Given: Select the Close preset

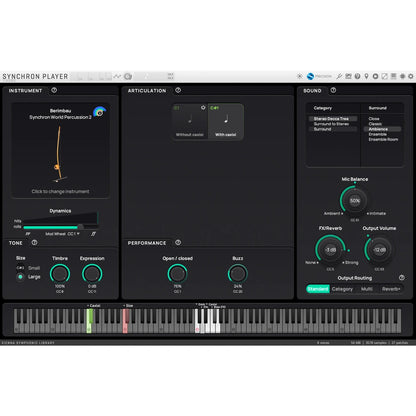Looking at the screenshot, I should 382,119.
